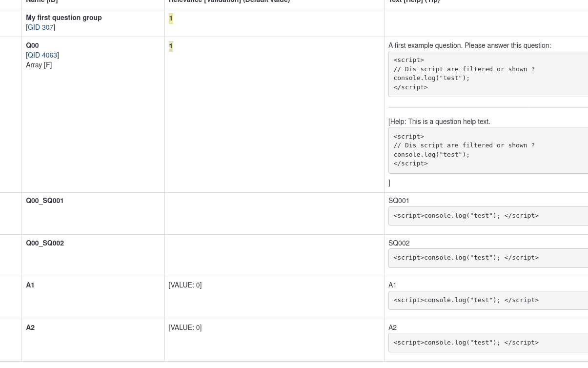Open the QID 4063 question link
This screenshot has width=588, height=368.
click(x=42, y=56)
